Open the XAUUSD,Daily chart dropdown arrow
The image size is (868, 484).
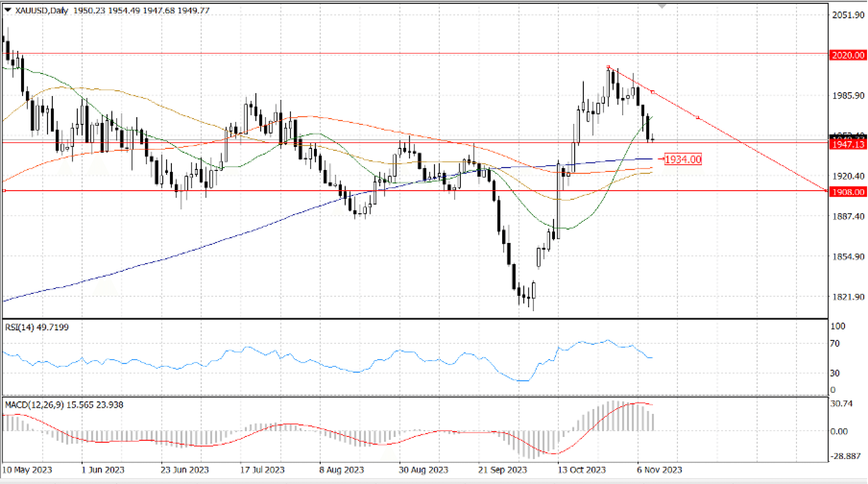(8, 10)
